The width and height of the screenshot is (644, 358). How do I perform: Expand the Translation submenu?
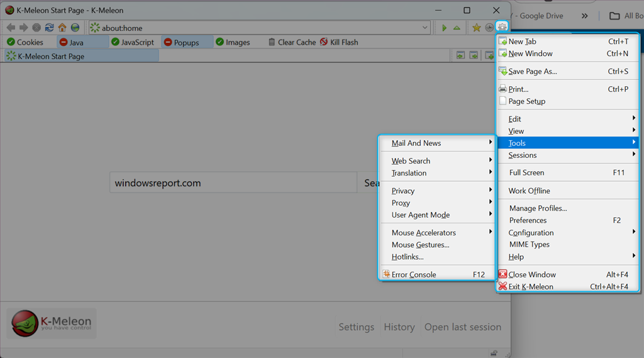(438, 172)
